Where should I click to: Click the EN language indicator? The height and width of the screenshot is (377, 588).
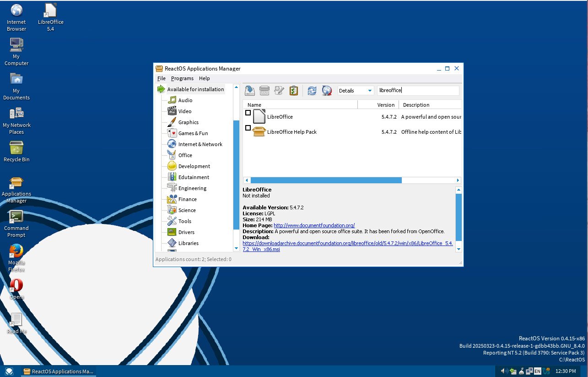[x=537, y=371]
